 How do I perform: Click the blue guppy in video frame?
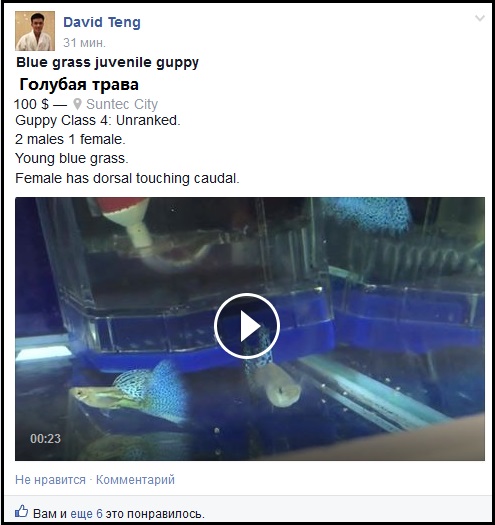pyautogui.click(x=128, y=390)
